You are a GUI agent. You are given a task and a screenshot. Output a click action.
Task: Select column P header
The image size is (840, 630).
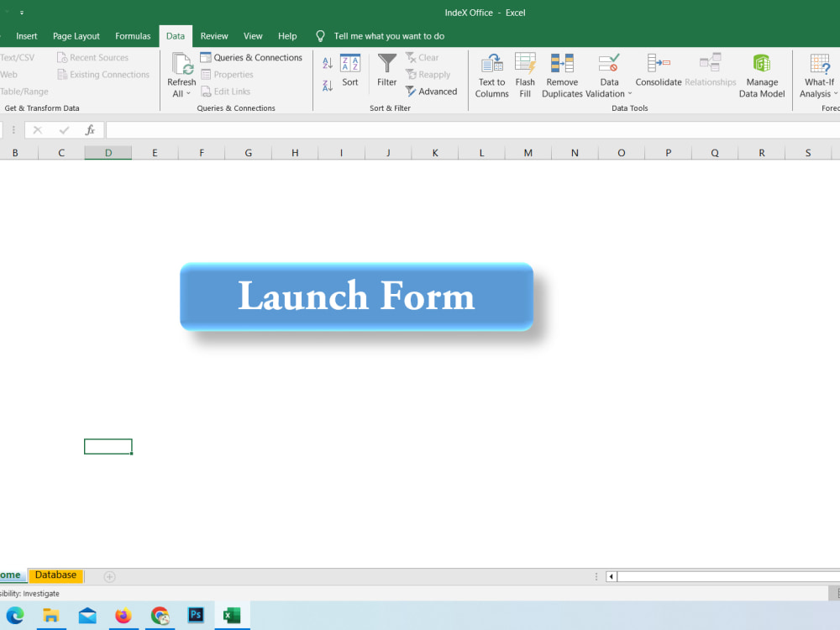coord(668,153)
